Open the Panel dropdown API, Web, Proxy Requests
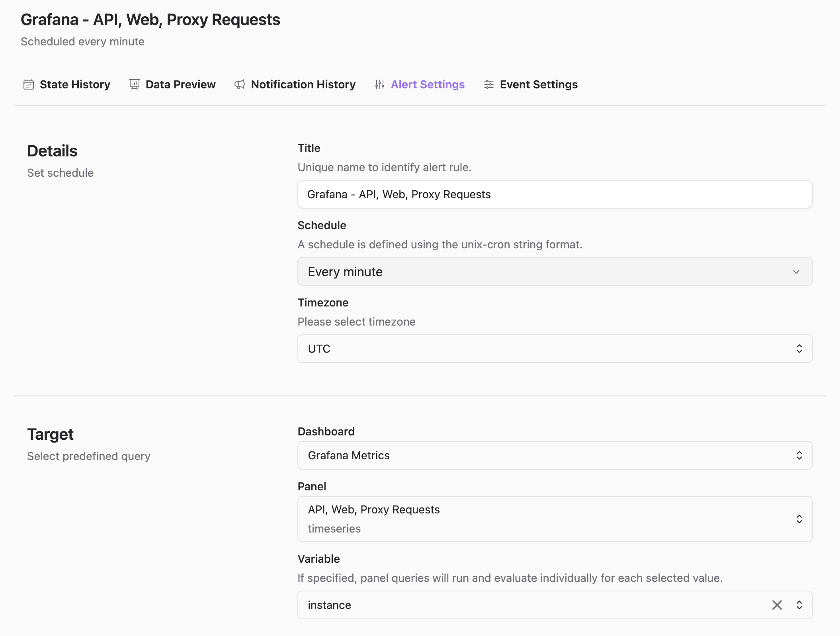The image size is (840, 636). coord(555,519)
